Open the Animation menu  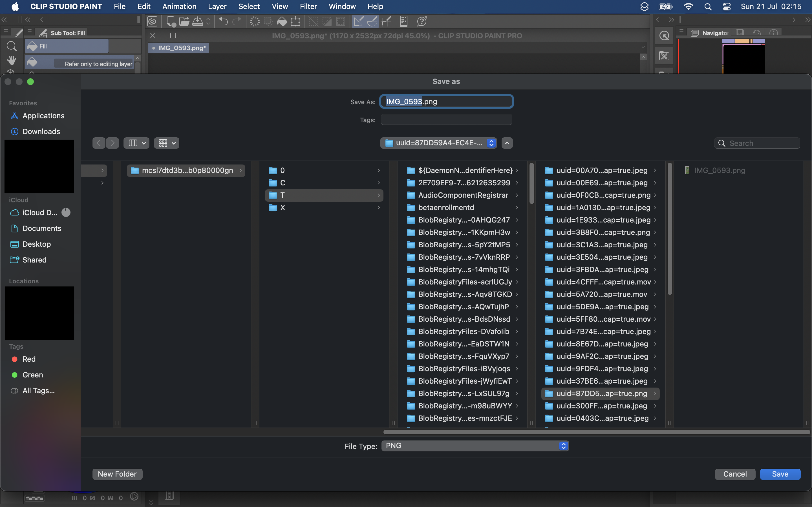(180, 6)
